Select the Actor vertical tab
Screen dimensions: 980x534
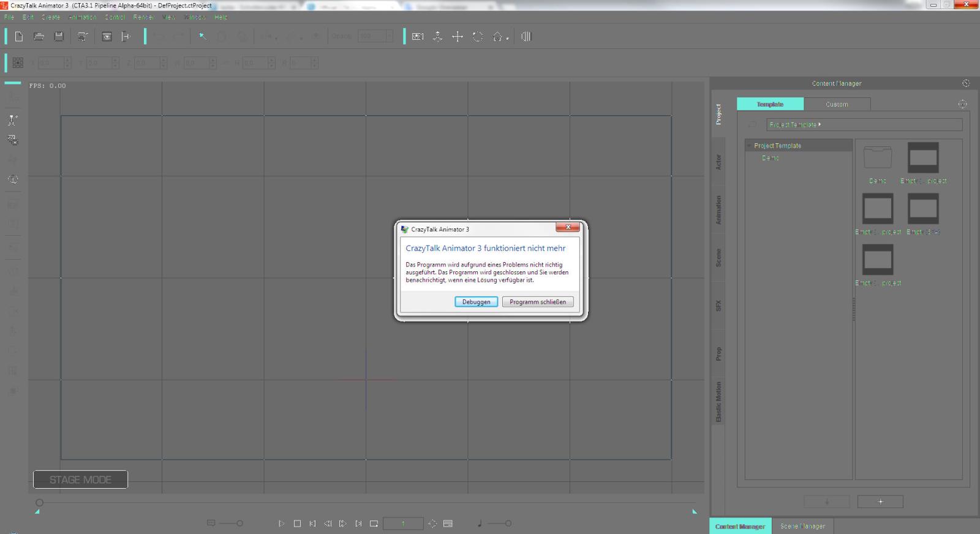718,162
